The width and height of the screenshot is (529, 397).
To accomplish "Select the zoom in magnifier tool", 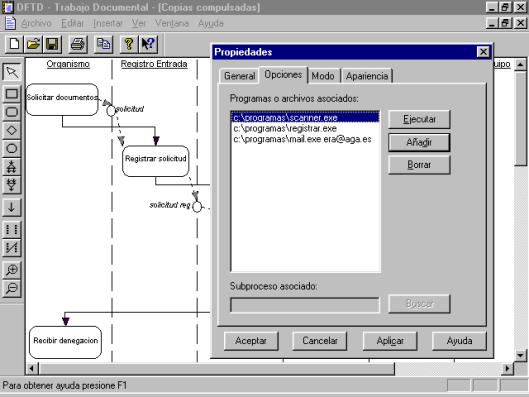I will [12, 270].
